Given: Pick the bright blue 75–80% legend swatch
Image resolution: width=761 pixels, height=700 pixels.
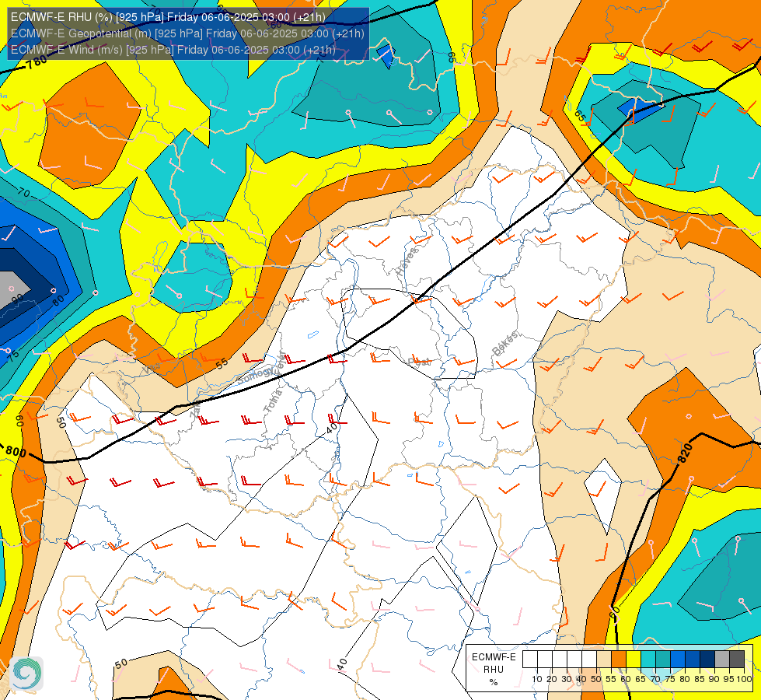Looking at the screenshot, I should click(678, 659).
